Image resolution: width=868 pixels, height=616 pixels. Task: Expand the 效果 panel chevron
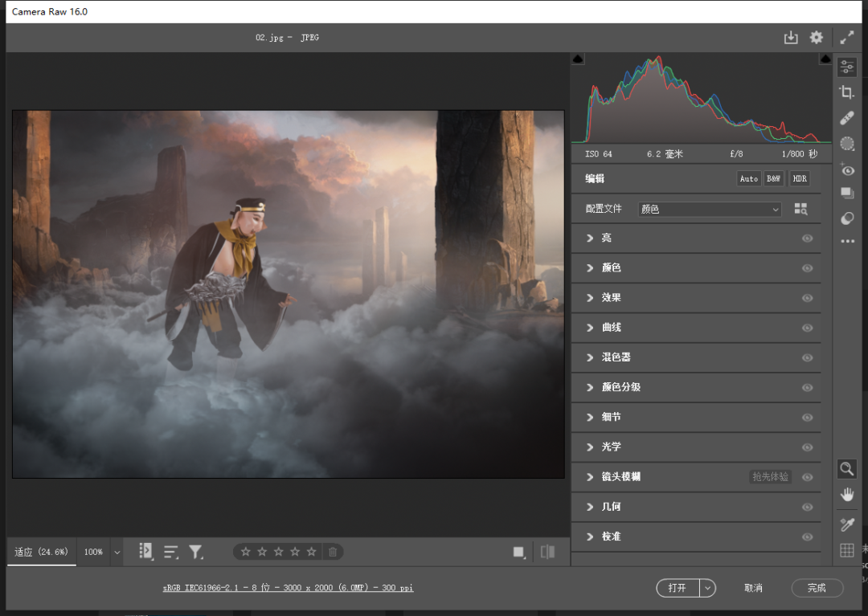point(590,298)
